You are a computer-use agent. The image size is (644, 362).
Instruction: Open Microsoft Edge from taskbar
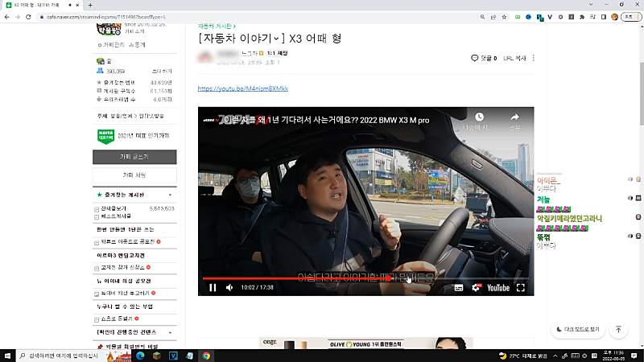click(140, 356)
